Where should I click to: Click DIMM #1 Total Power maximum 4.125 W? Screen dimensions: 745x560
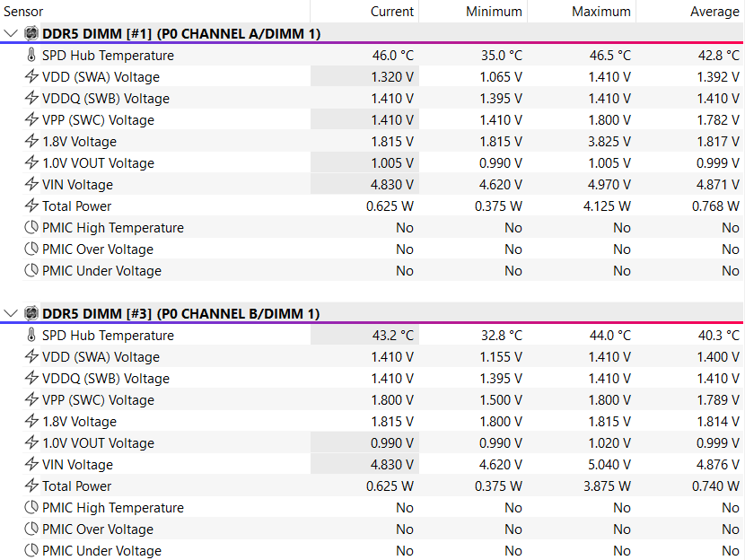coord(607,206)
